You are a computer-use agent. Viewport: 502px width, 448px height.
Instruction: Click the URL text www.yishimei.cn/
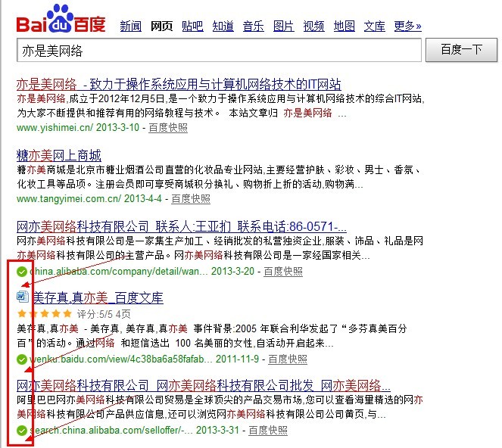point(55,128)
